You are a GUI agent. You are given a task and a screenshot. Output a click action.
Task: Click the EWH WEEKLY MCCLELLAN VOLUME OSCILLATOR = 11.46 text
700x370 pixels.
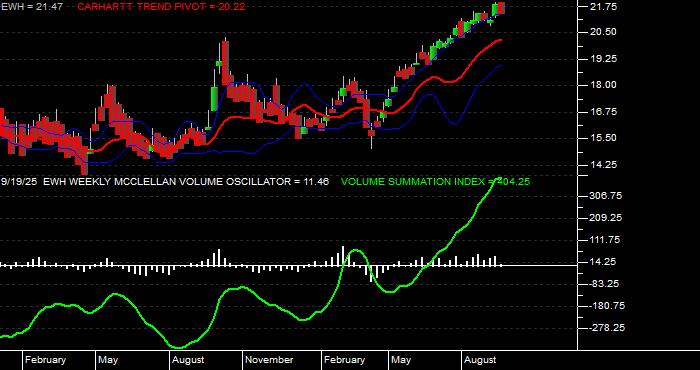[187, 182]
